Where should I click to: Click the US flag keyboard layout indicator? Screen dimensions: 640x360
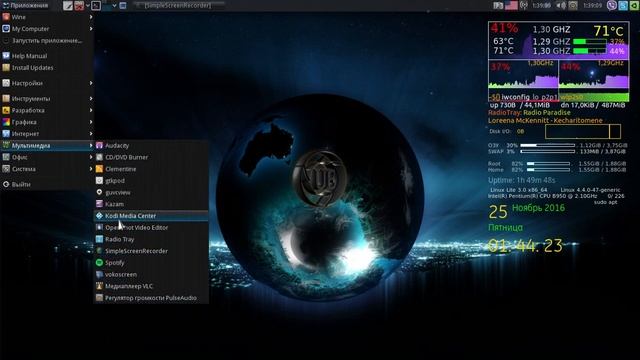(x=511, y=5)
